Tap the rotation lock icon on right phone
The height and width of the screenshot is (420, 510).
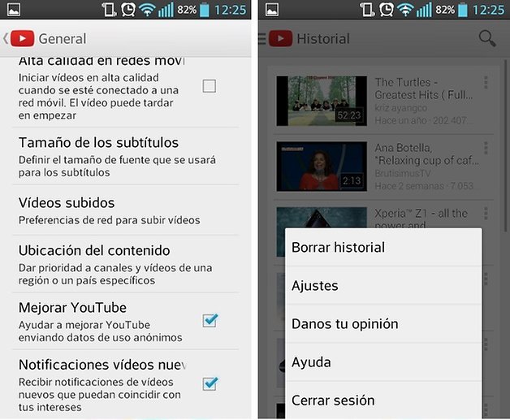[x=367, y=10]
